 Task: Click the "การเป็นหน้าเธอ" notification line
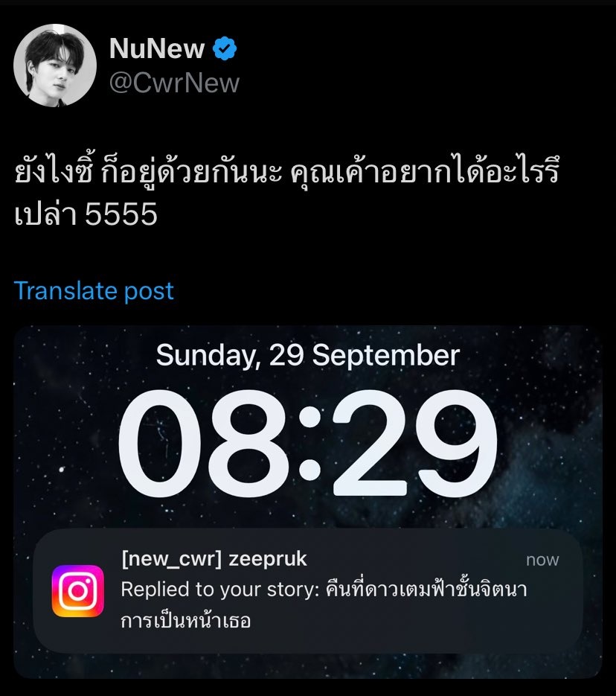[x=186, y=619]
